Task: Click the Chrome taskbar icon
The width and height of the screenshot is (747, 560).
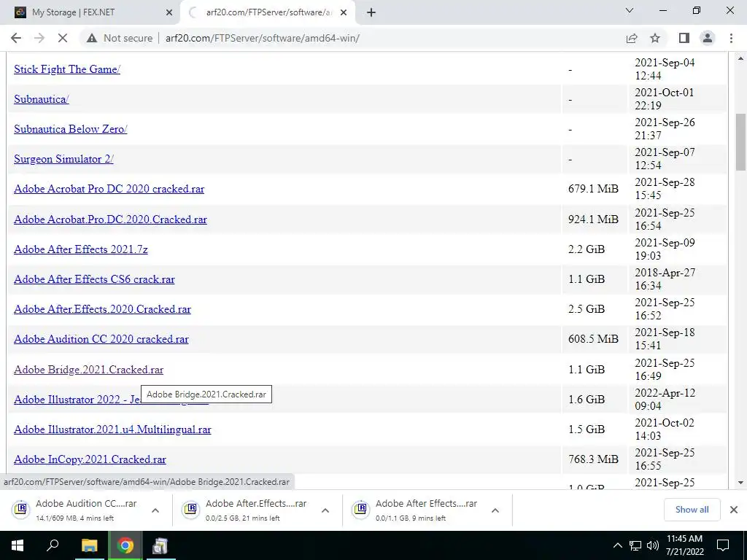Action: coord(125,545)
